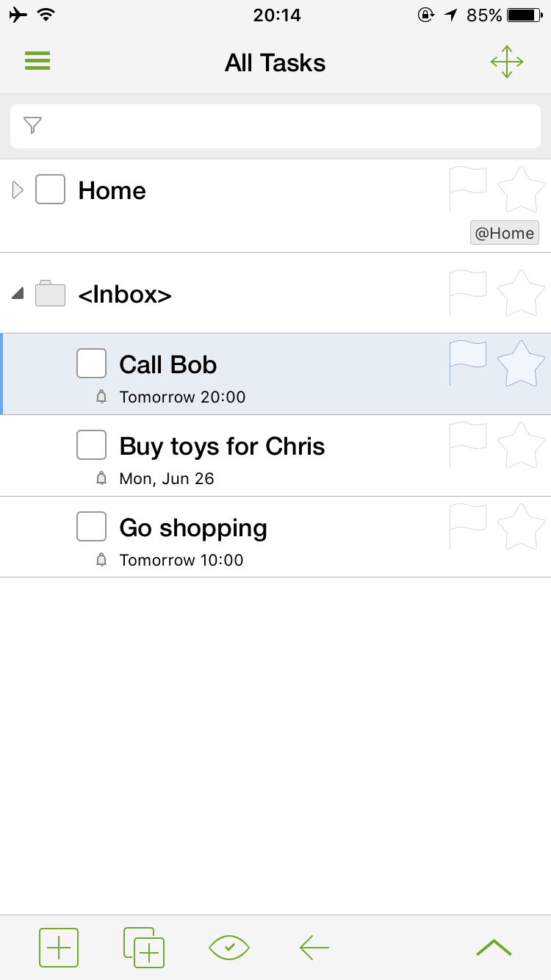Add a new task with plus button

click(x=59, y=948)
